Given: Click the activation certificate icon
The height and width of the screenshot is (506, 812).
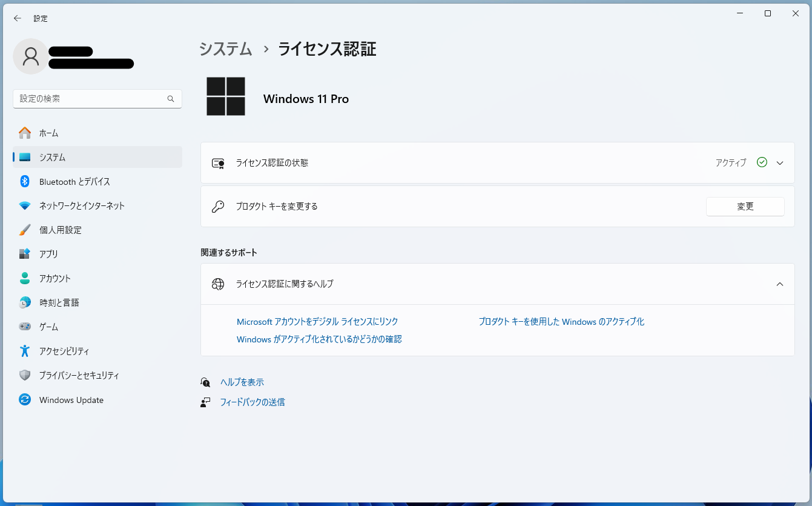Looking at the screenshot, I should point(218,163).
